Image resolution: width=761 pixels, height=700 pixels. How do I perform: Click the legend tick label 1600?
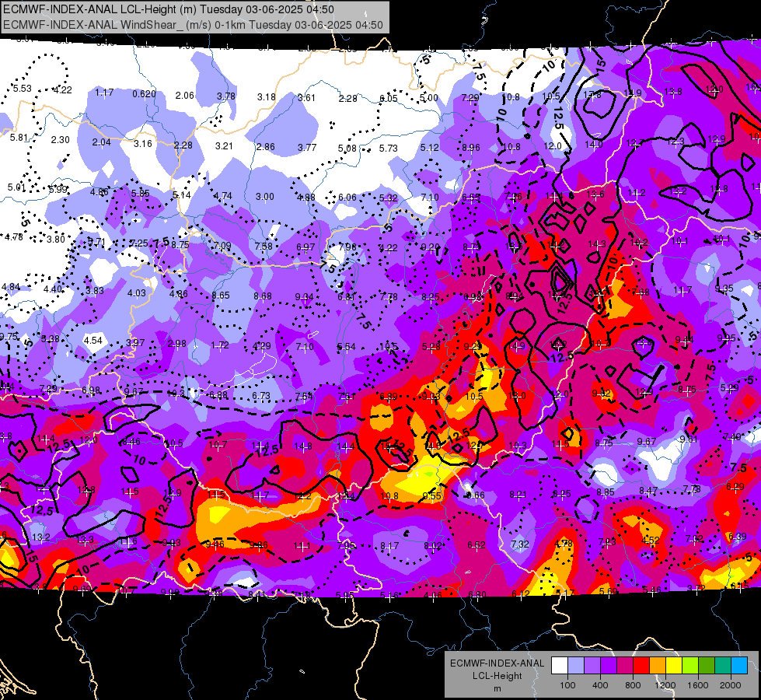point(697,685)
